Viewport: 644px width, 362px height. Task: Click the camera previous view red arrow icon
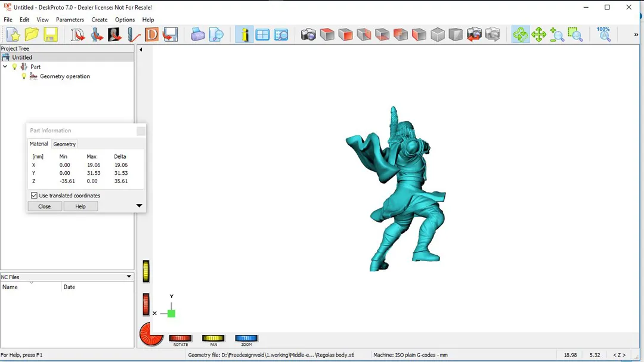pyautogui.click(x=474, y=35)
